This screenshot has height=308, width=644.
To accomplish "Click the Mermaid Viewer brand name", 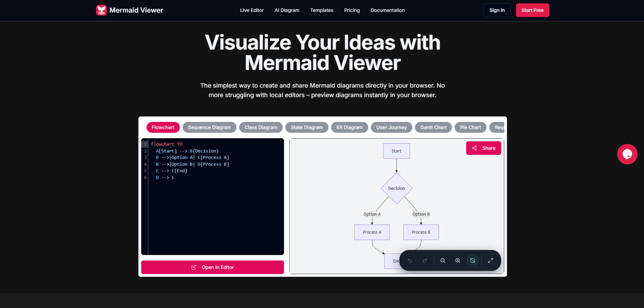I will coord(136,10).
